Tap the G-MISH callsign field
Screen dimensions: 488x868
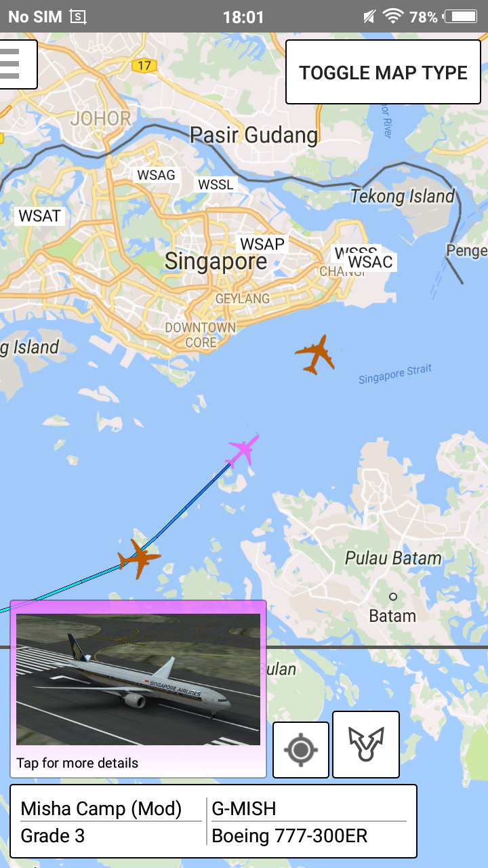(x=244, y=808)
